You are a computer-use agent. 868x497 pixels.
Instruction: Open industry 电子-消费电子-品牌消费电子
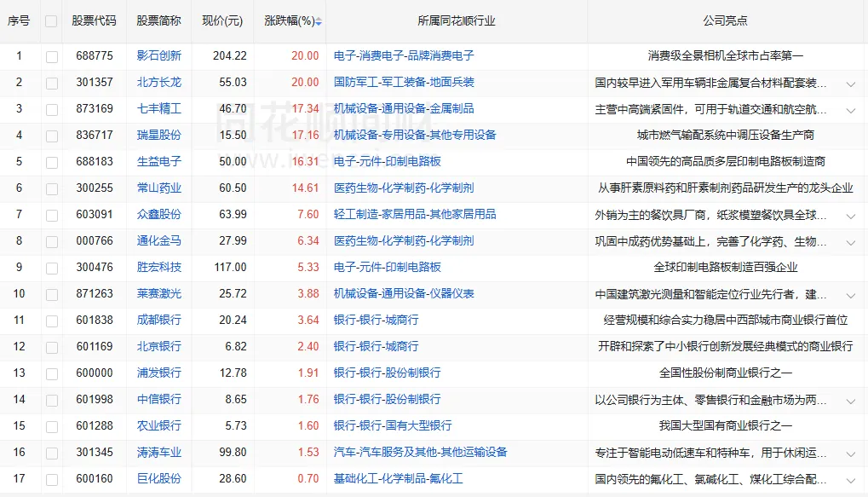click(404, 56)
